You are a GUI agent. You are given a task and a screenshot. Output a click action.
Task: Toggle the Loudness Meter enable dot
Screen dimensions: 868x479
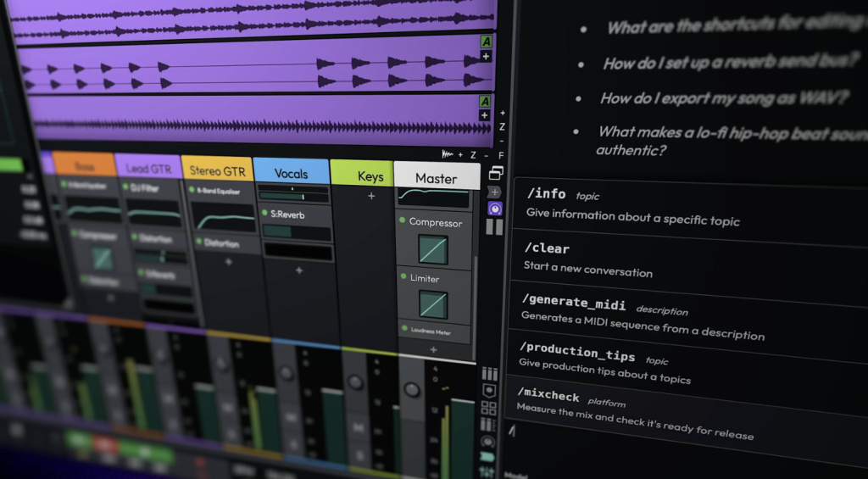click(x=404, y=328)
